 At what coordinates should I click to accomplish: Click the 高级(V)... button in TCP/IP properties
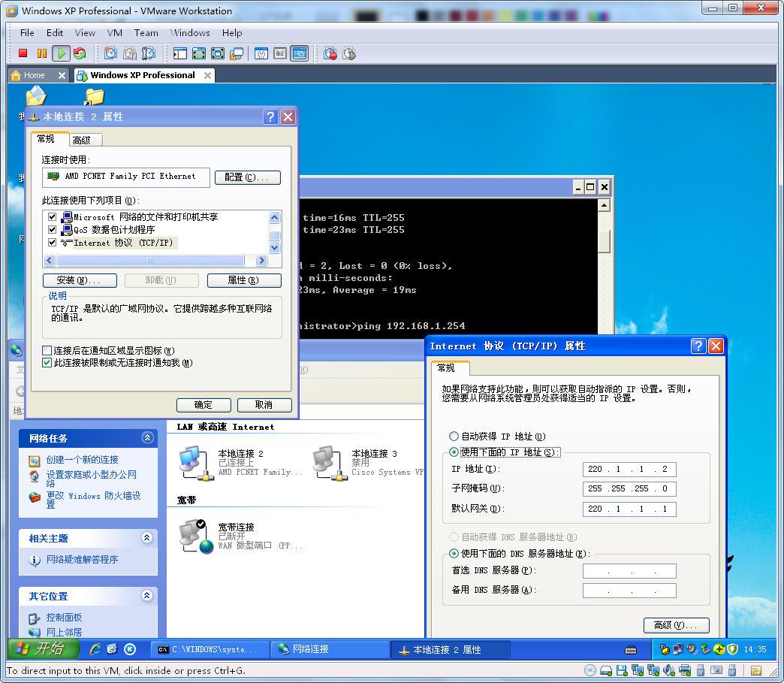tap(677, 625)
